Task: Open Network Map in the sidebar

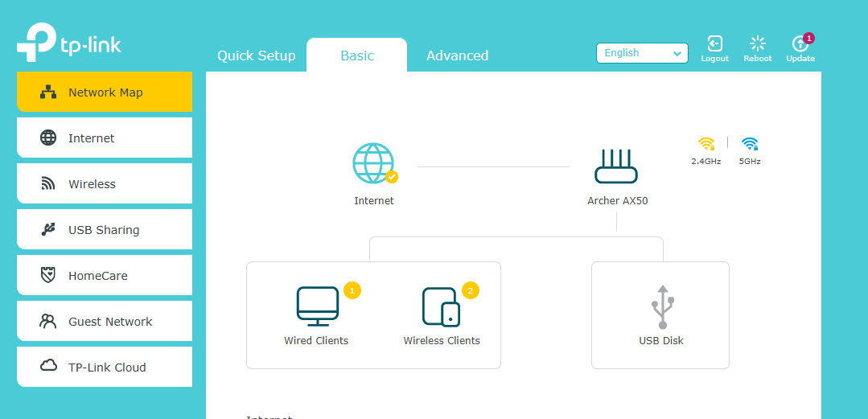Action: (x=105, y=92)
